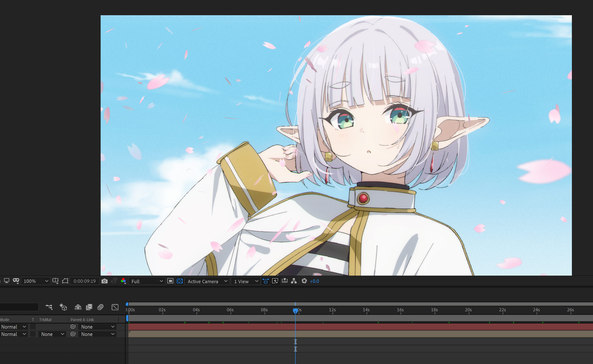Click the 14s mark on time ruler
The width and height of the screenshot is (593, 364).
pos(366,310)
